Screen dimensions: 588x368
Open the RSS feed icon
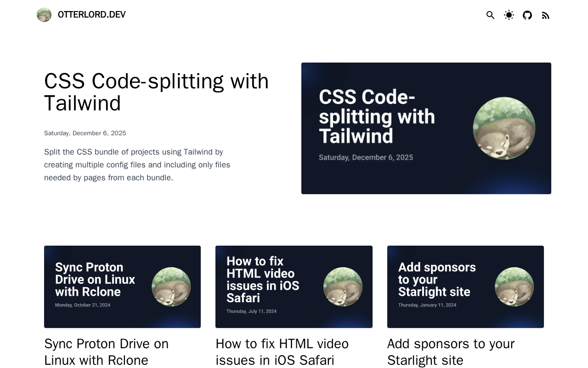pos(546,15)
